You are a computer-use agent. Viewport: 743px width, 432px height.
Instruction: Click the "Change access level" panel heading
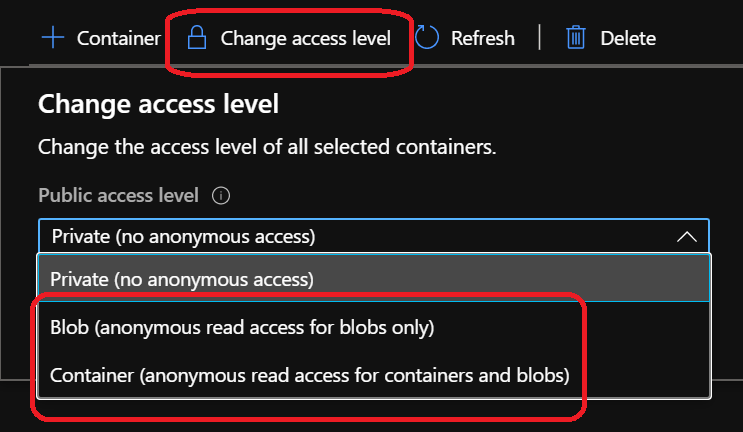pos(157,103)
